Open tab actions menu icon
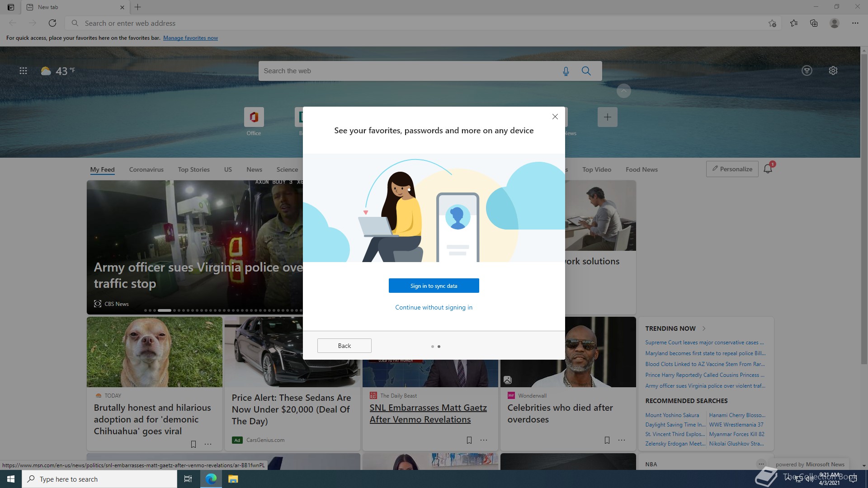The width and height of the screenshot is (868, 488). click(x=11, y=7)
